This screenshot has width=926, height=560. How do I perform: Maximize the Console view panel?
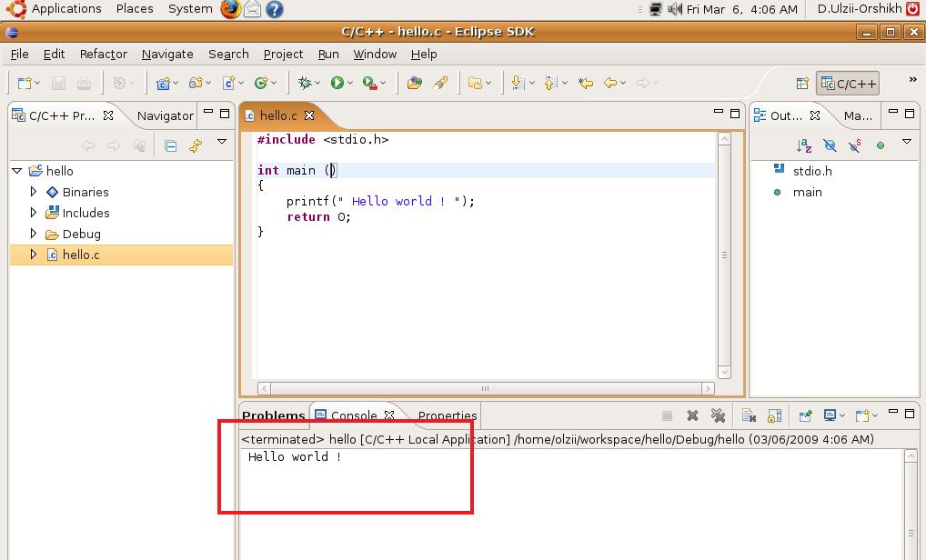[x=910, y=413]
